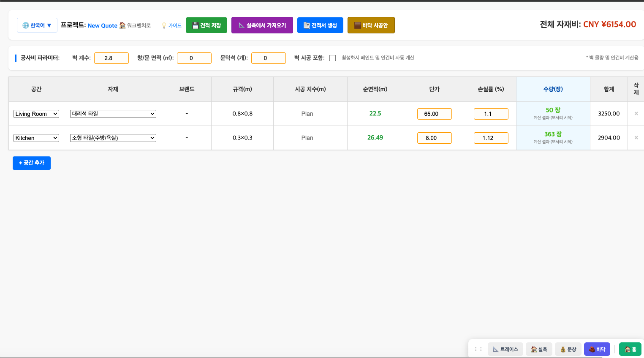
Task: Grab the bottom dock drag handle
Action: 478,349
